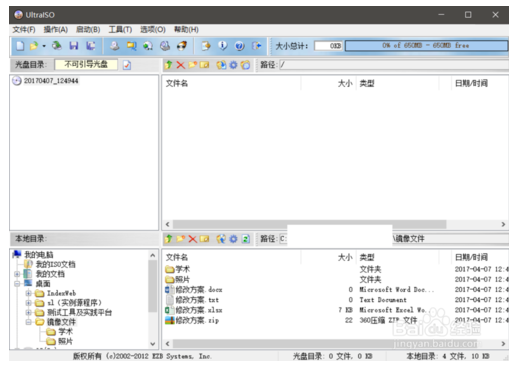Screen dimensions: 518x371
Task: Collapse the 镜像文件 folder node
Action: pyautogui.click(x=29, y=322)
